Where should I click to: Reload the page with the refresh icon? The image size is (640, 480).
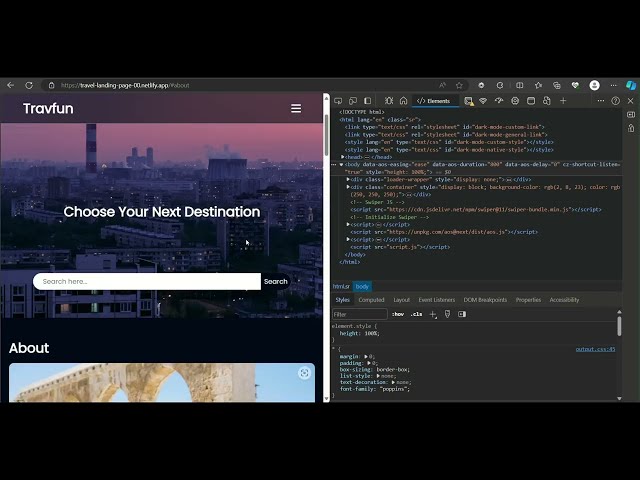click(x=29, y=85)
